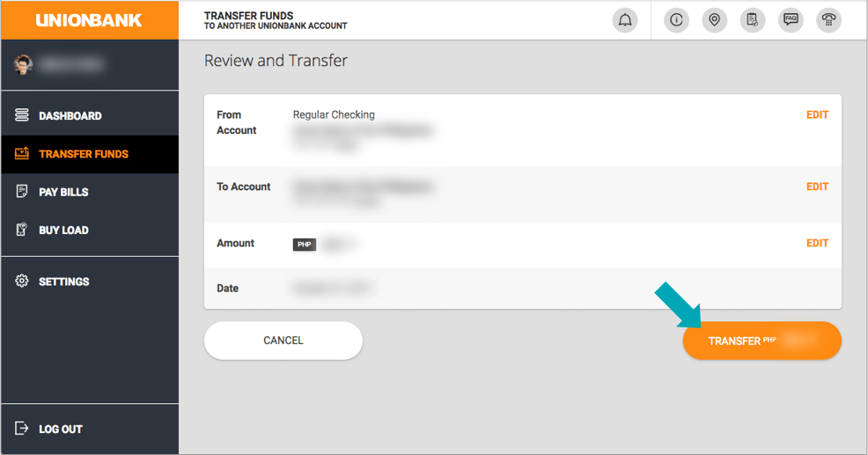Click the user profile avatar picture
Image resolution: width=868 pixels, height=455 pixels.
click(23, 65)
